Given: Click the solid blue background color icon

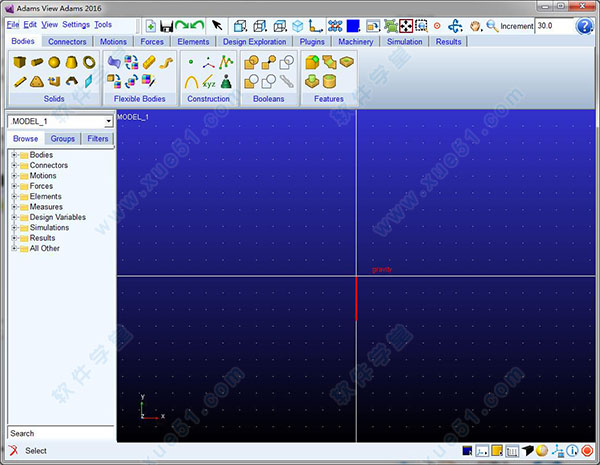Looking at the screenshot, I should [x=354, y=25].
